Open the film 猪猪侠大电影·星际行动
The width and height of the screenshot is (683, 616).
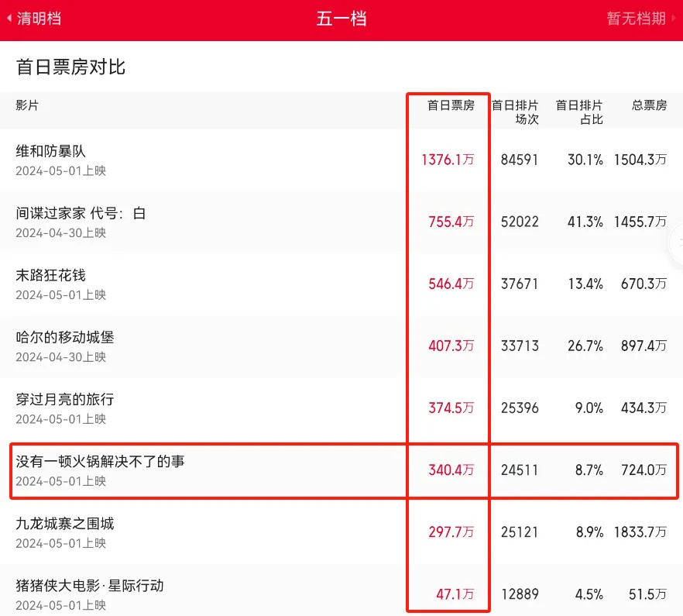tap(90, 586)
